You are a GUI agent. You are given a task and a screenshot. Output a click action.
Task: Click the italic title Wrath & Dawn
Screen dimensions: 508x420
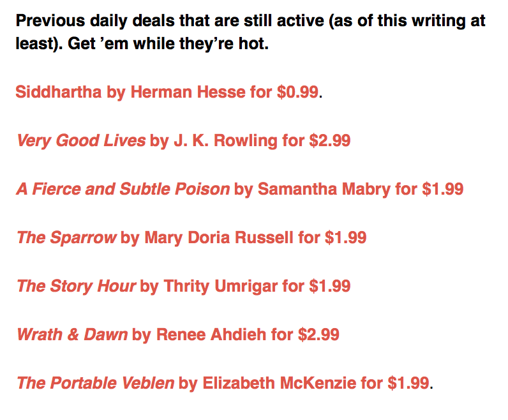[x=72, y=334]
